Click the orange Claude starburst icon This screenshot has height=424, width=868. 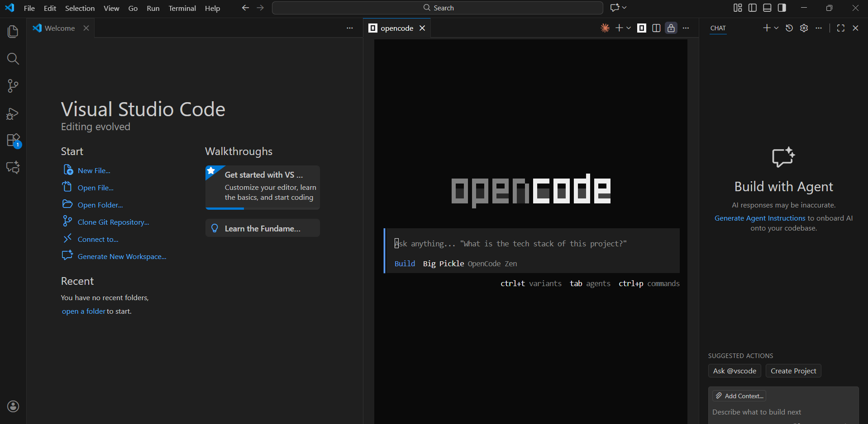(x=605, y=28)
